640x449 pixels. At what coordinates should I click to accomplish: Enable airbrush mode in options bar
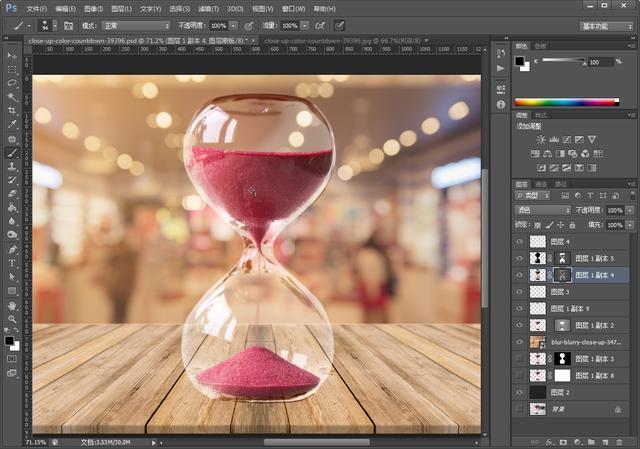click(320, 26)
